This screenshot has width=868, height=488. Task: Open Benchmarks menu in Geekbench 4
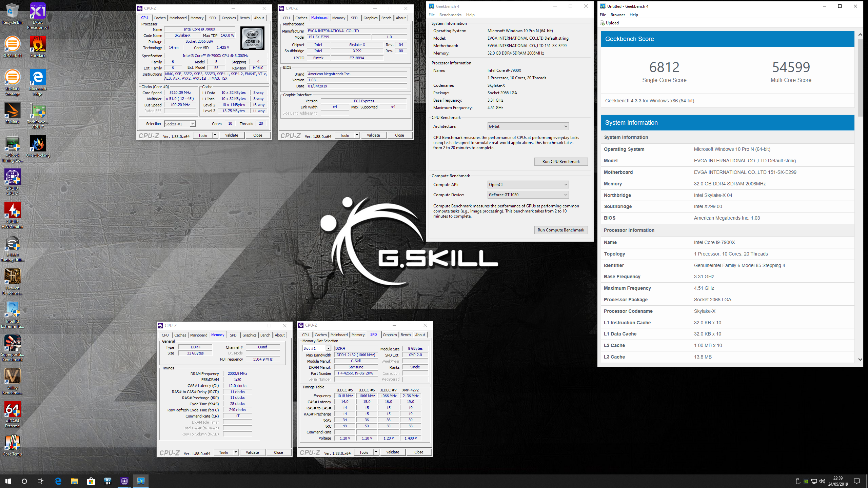click(x=450, y=15)
